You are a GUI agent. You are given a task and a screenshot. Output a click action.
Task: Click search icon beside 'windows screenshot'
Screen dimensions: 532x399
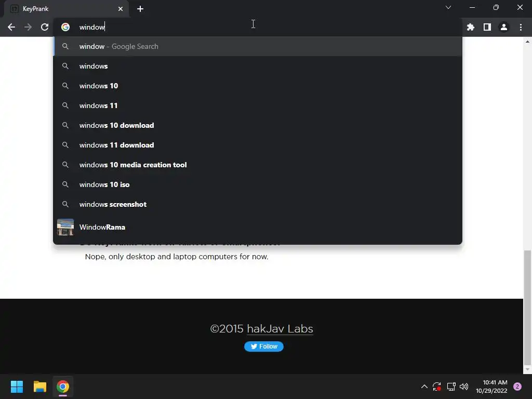coord(65,204)
